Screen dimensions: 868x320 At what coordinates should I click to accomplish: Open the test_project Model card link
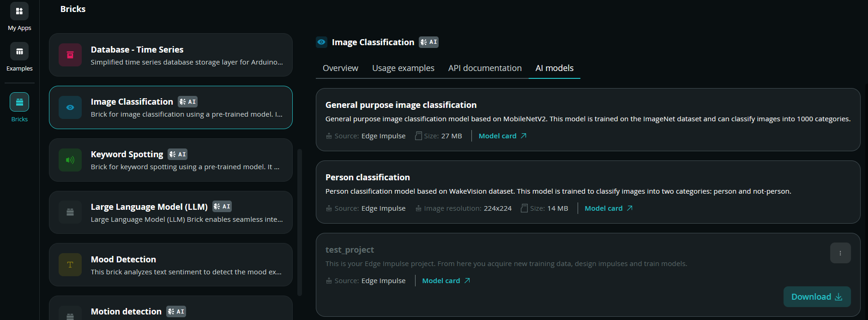point(446,281)
